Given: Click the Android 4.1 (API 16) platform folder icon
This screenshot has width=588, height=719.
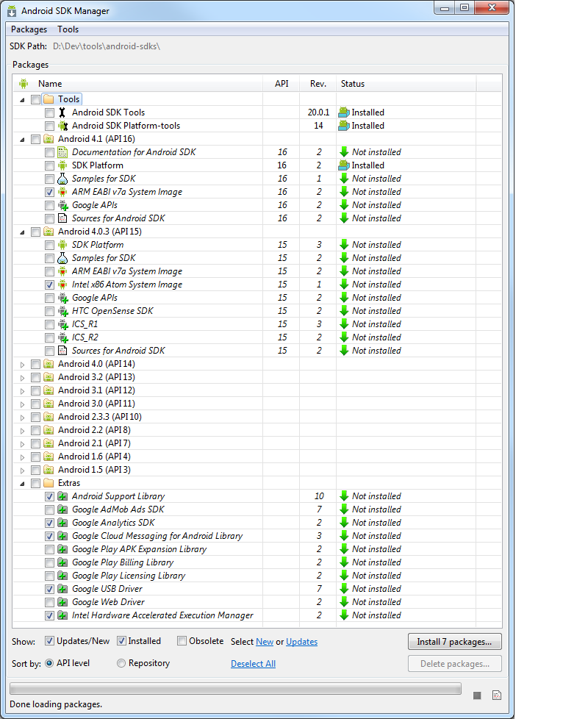Looking at the screenshot, I should (x=49, y=139).
